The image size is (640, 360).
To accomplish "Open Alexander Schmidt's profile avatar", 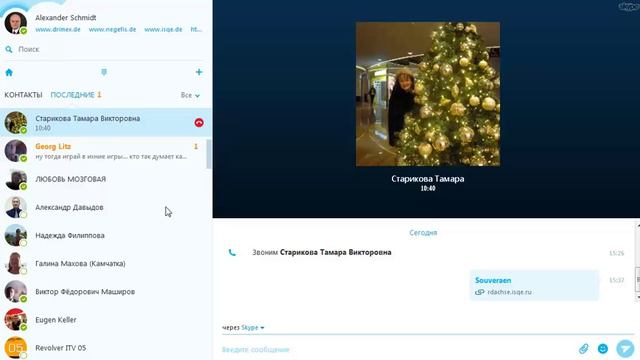I will (16, 23).
